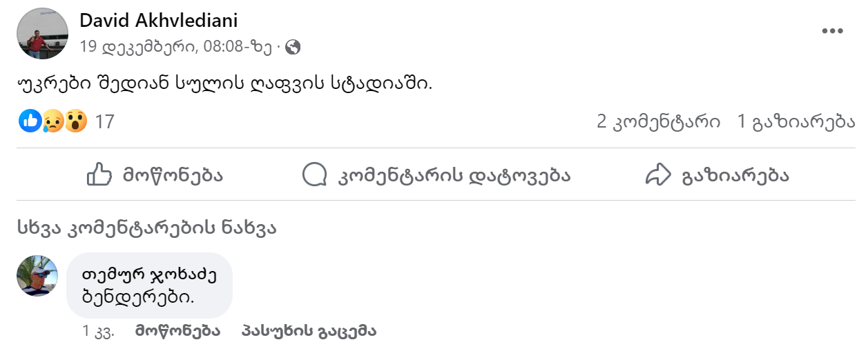Image resolution: width=868 pixels, height=351 pixels.
Task: Click the thumbs-up icon on the post's მოწონება button
Action: pos(99,175)
